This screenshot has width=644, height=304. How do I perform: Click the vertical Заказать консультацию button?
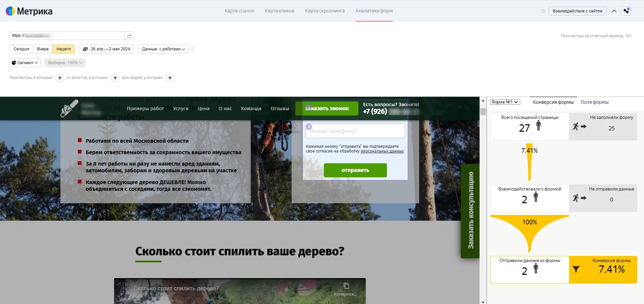click(470, 211)
